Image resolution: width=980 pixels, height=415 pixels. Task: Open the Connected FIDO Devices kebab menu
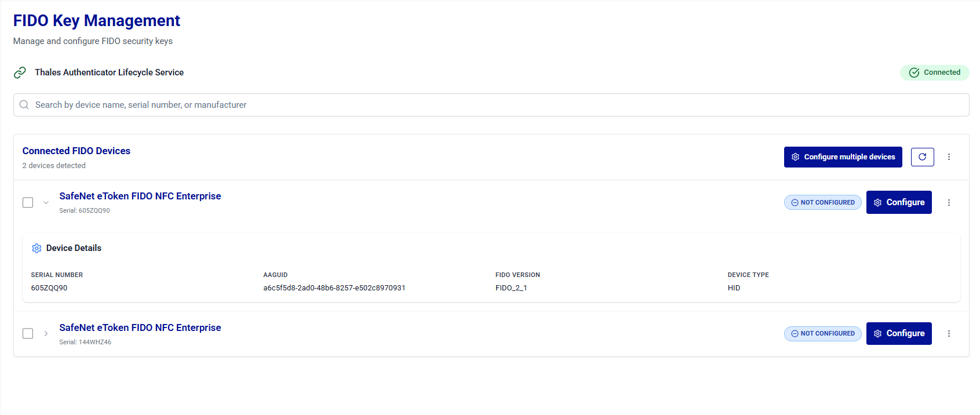pos(949,157)
